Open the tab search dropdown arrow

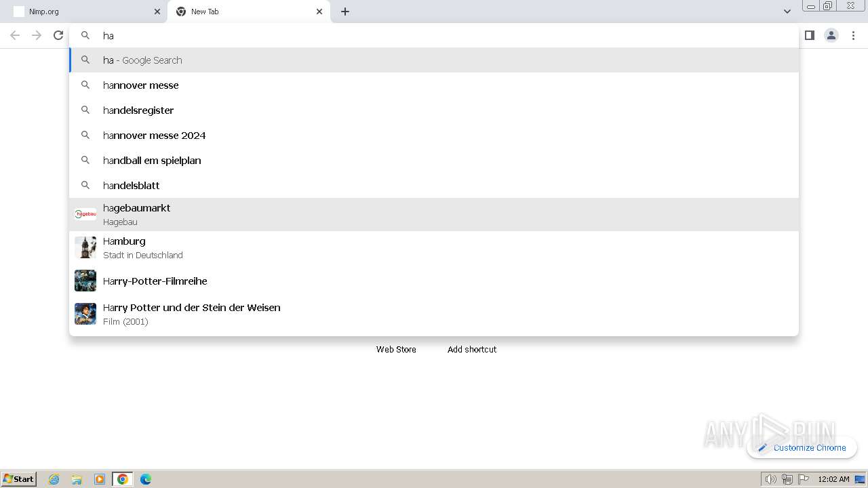point(787,12)
